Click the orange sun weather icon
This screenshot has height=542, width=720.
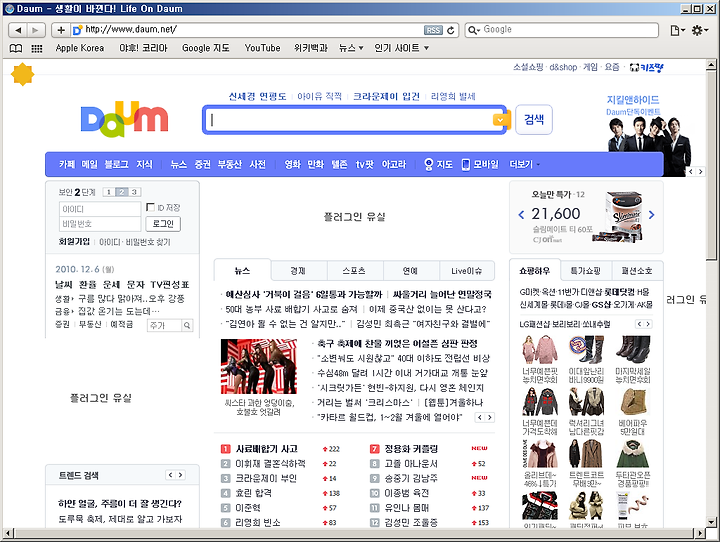tap(22, 74)
